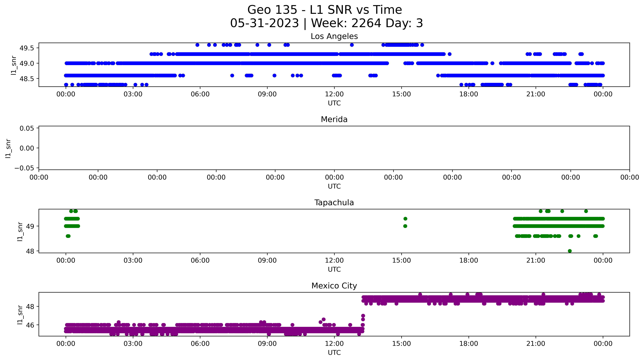Select the "Mexico City" subplot title
This screenshot has height=361, width=644.
pos(334,286)
